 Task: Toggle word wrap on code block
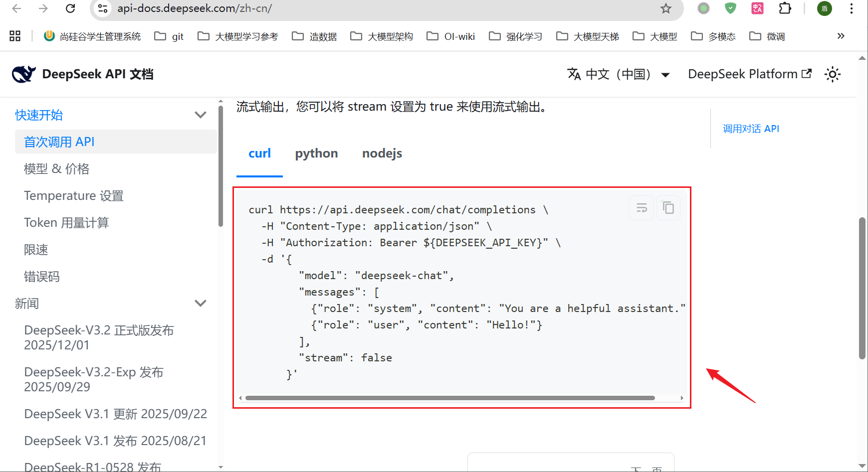642,207
